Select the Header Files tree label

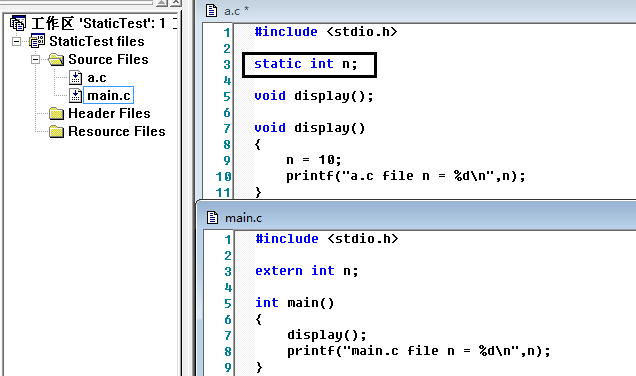(109, 113)
